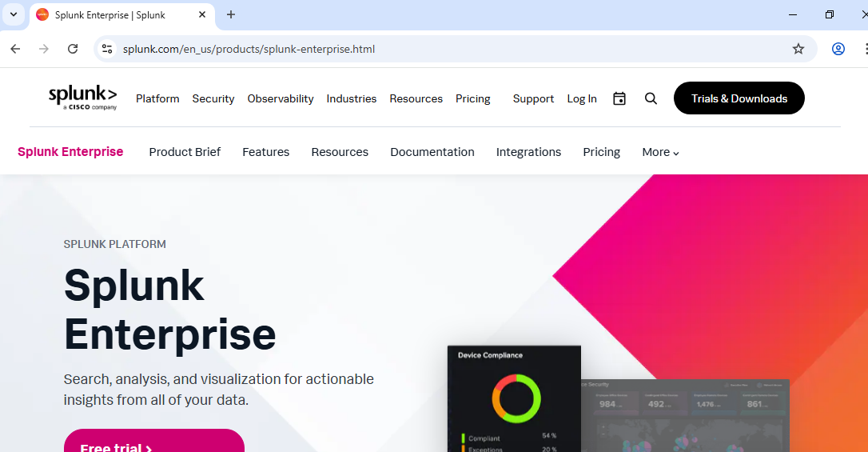Click the Device Compliance dashboard card
This screenshot has width=868, height=452.
pyautogui.click(x=514, y=399)
